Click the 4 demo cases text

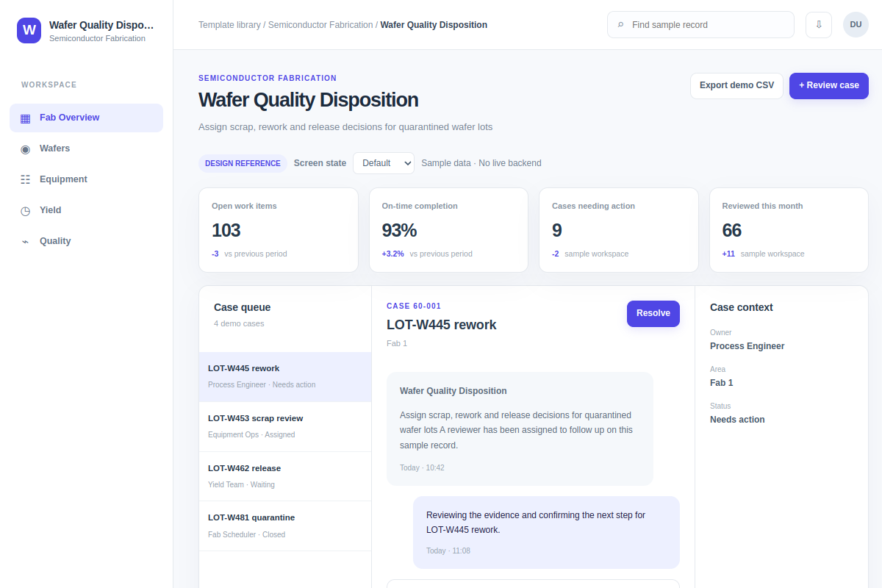pos(239,323)
